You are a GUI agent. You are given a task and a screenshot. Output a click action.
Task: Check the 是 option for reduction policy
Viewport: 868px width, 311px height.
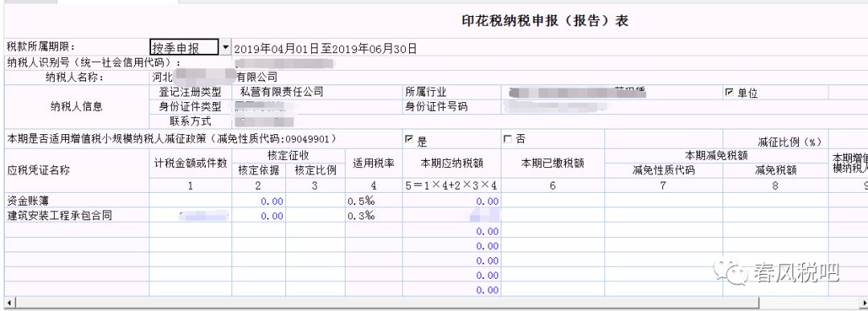(x=409, y=140)
